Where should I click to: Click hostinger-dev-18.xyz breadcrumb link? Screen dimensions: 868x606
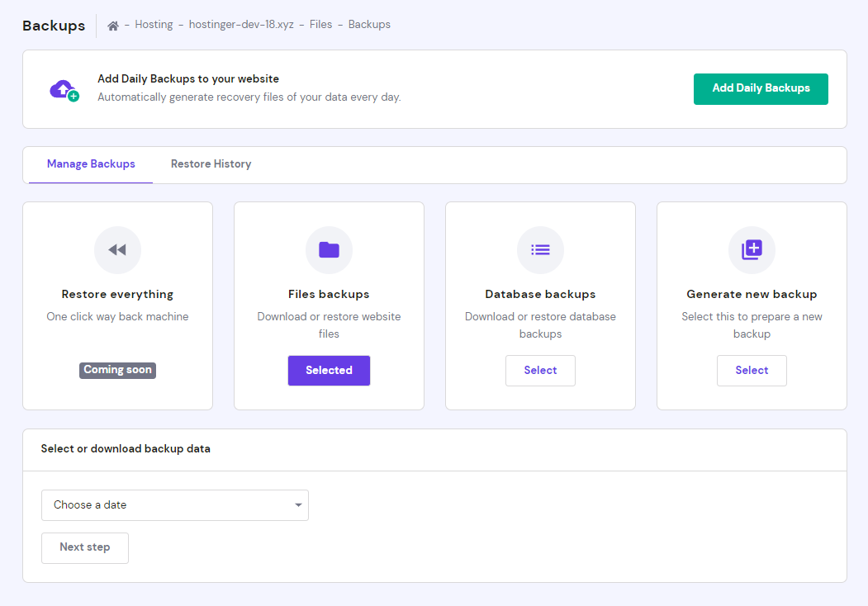click(x=241, y=25)
